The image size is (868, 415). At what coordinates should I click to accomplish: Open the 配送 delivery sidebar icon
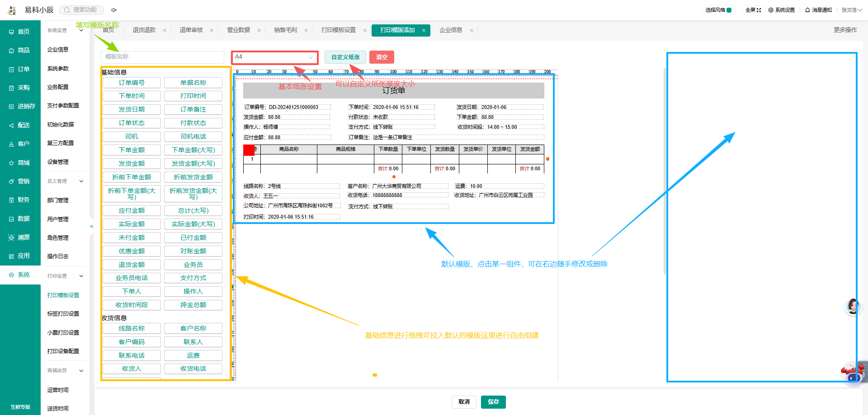click(11, 126)
